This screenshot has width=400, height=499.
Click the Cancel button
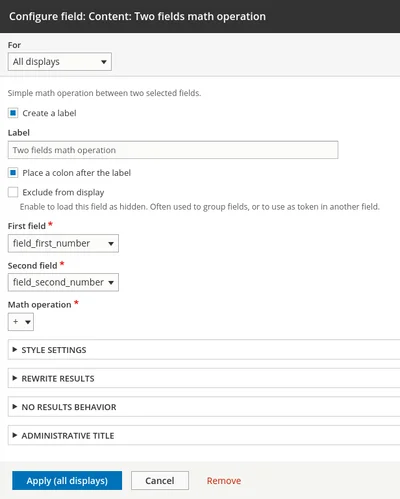pos(160,481)
